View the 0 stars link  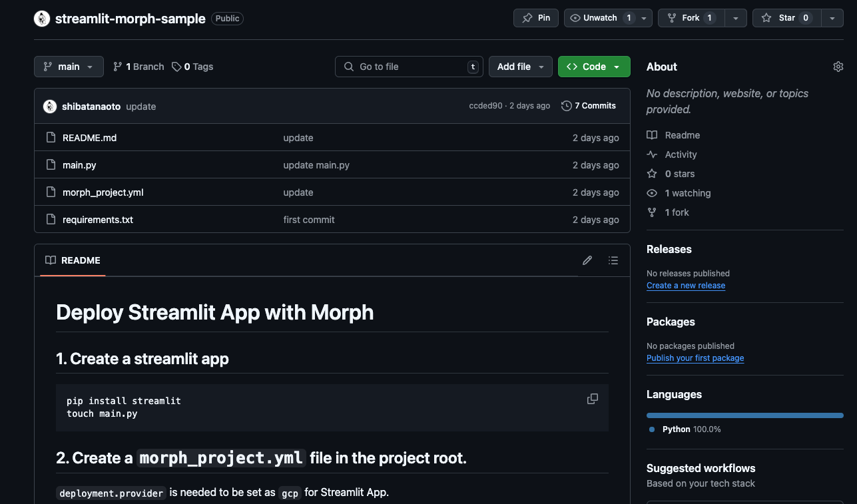pyautogui.click(x=680, y=174)
